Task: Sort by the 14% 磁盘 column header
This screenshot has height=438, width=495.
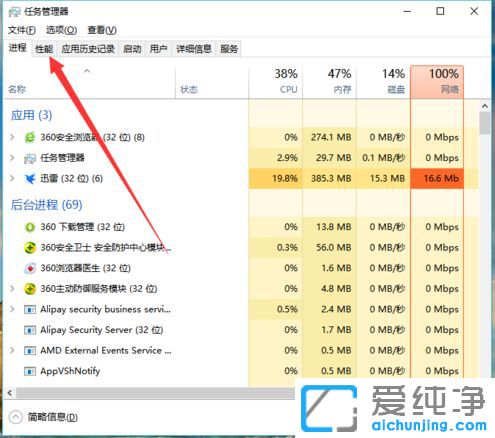Action: click(383, 82)
